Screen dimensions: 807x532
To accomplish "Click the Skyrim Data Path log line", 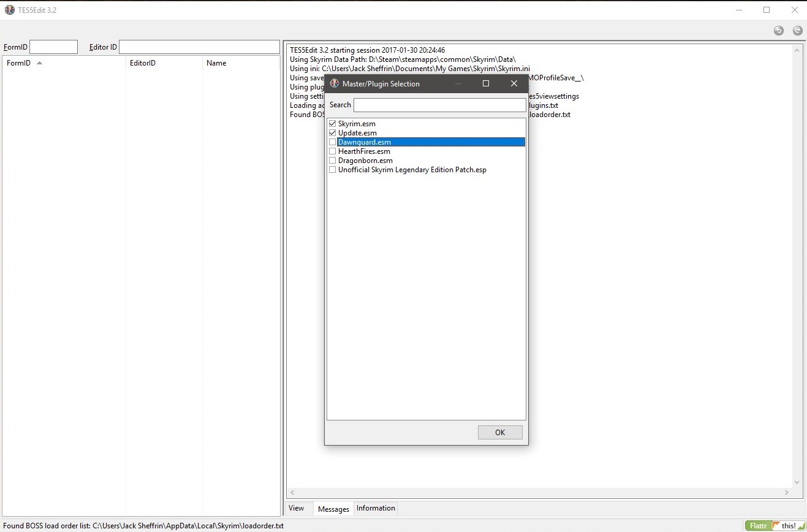I will 403,59.
